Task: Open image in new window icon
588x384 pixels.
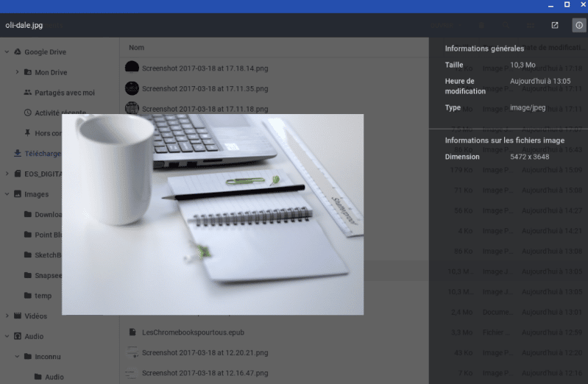Action: click(x=555, y=25)
